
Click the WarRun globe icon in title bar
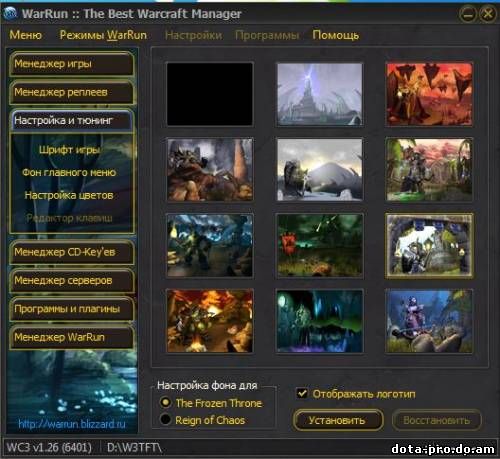click(11, 14)
